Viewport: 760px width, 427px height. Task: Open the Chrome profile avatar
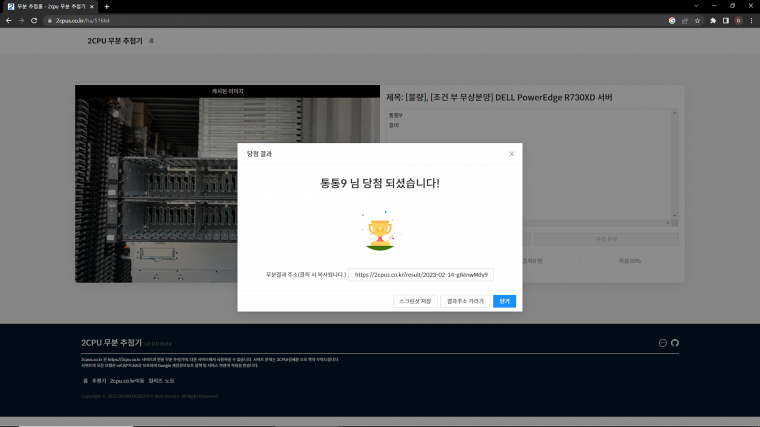pyautogui.click(x=738, y=20)
